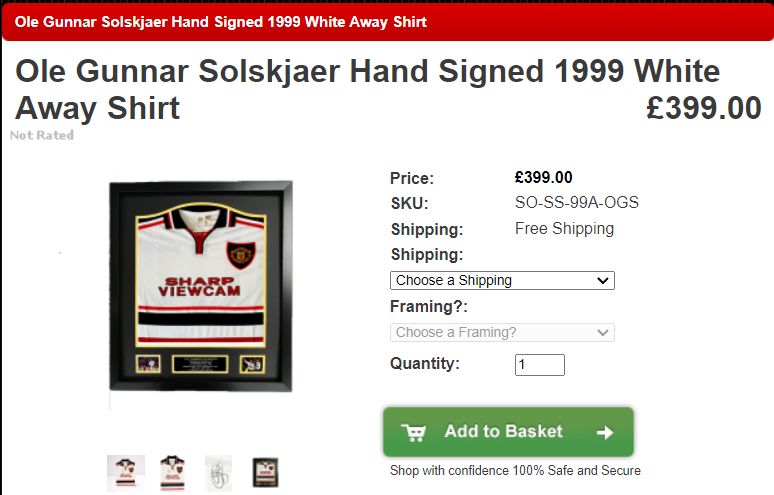Expand the Choose a Framing dropdown
This screenshot has width=774, height=495.
[502, 332]
